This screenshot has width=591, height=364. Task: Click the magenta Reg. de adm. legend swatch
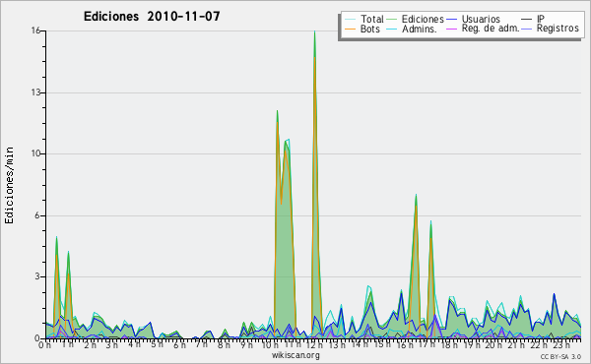[451, 29]
